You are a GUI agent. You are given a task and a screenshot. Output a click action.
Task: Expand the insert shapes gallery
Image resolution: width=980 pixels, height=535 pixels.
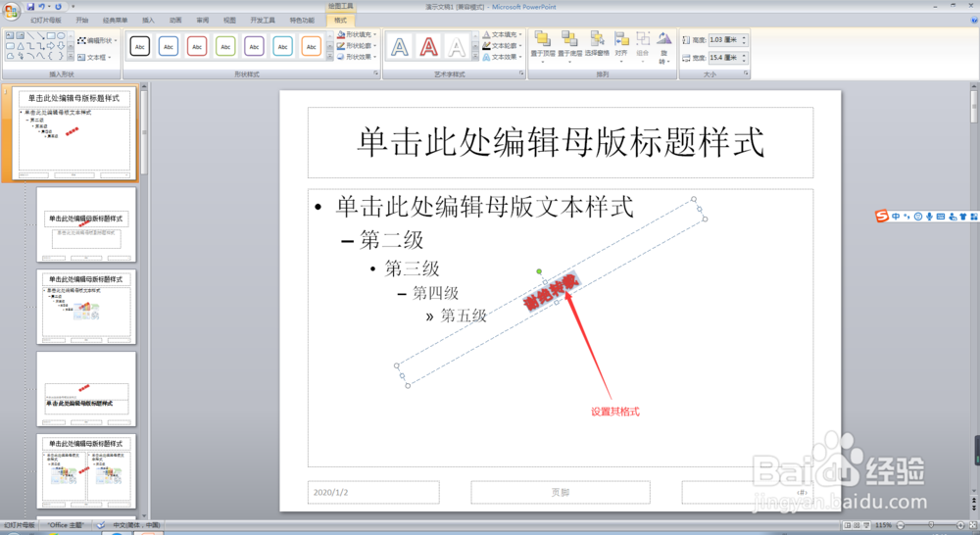[x=70, y=57]
